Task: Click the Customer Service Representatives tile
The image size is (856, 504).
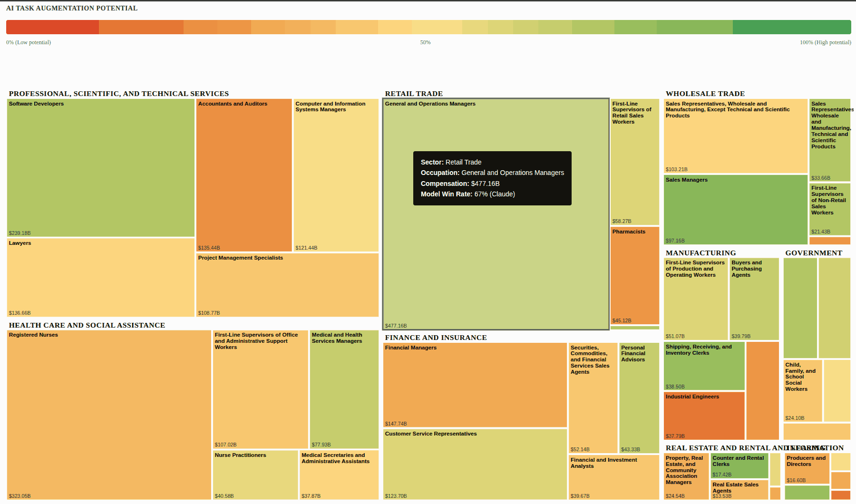Action: point(475,464)
